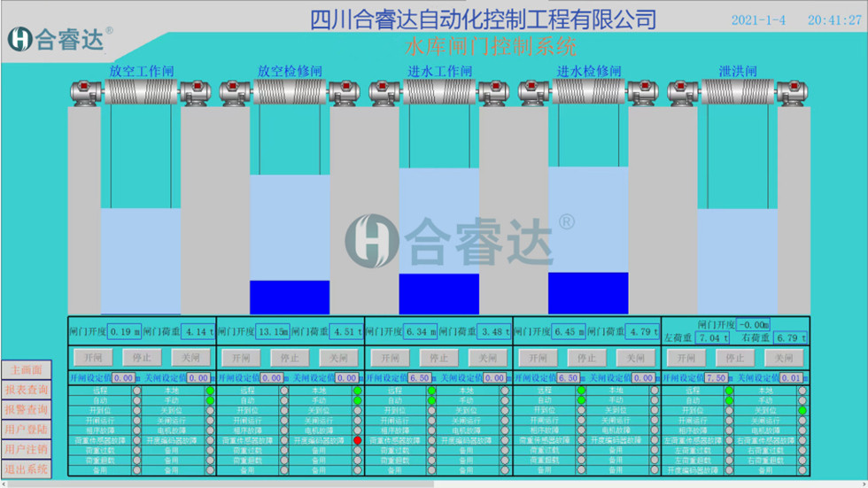Click the right hoist motor of 进水工作闸
868x488 pixels.
(494, 92)
